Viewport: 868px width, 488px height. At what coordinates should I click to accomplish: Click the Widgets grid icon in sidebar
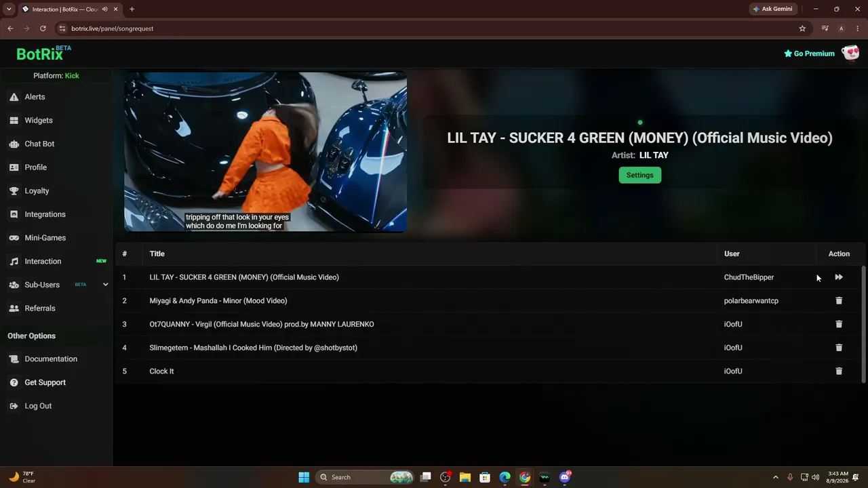pos(14,121)
